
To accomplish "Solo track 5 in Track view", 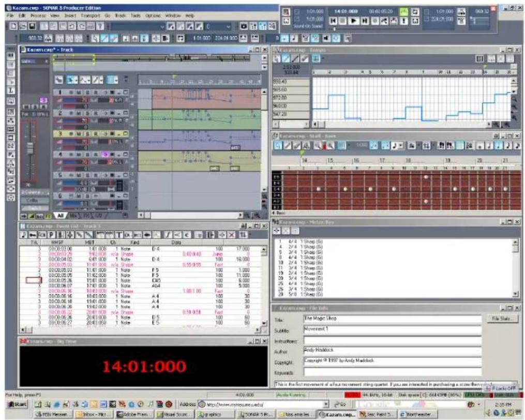I will (x=88, y=175).
